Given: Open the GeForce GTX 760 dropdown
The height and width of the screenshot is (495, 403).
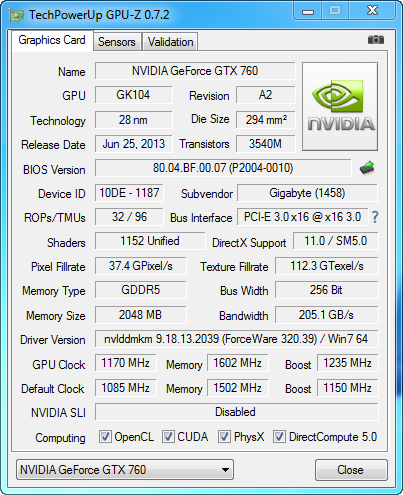Looking at the screenshot, I should point(125,470).
